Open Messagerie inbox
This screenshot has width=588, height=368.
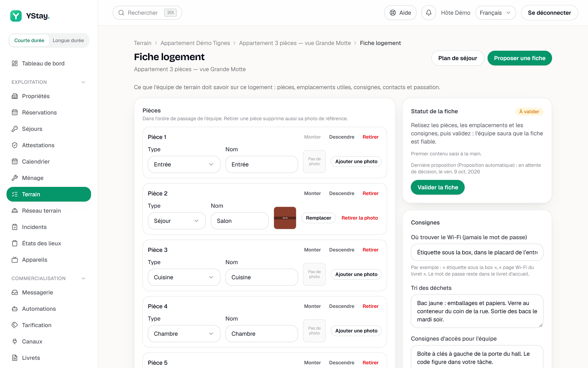[x=49, y=292]
